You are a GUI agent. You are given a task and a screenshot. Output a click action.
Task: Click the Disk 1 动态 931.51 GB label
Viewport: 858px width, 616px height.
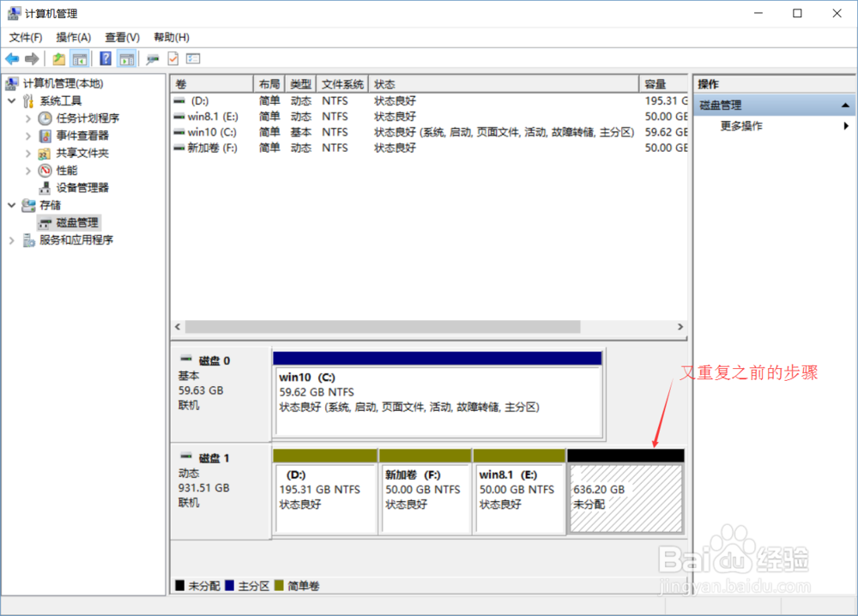[x=221, y=492]
